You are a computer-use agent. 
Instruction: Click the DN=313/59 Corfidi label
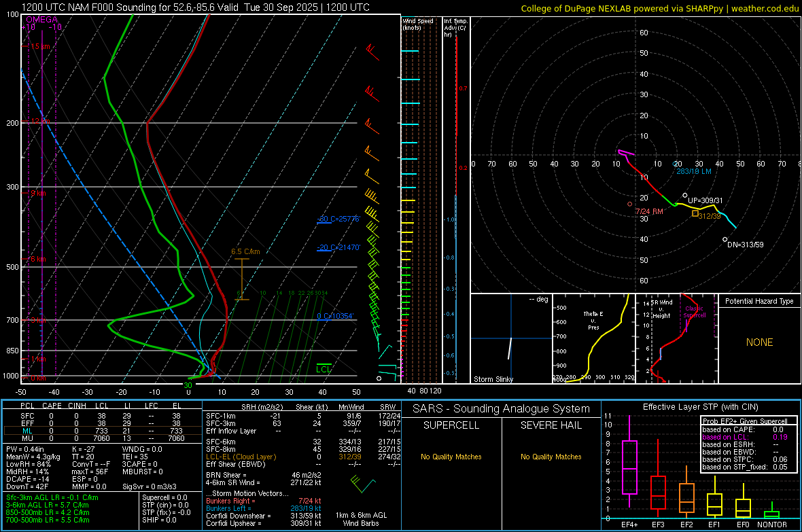point(745,245)
